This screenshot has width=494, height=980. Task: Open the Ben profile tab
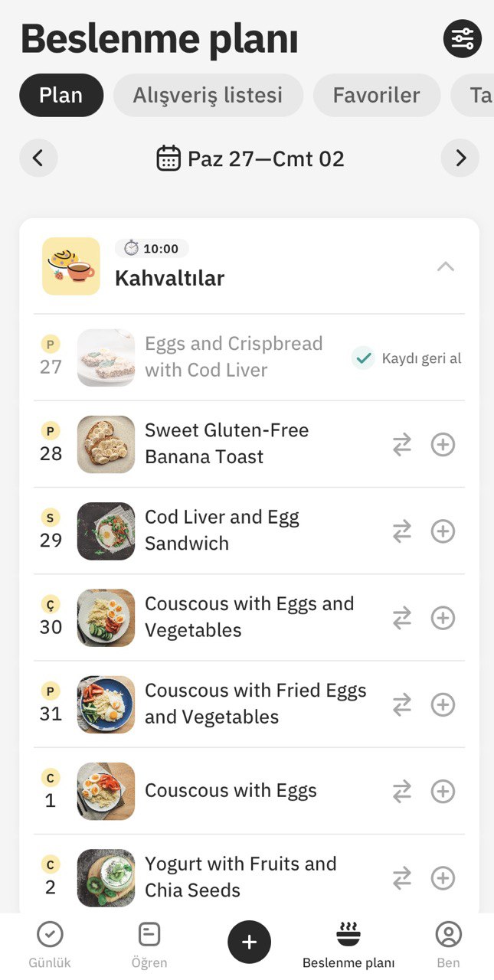pos(448,946)
